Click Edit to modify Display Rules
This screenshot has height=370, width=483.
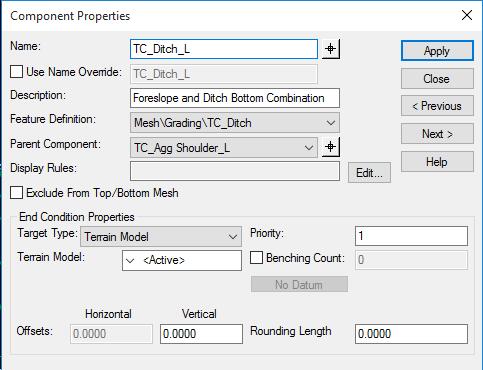369,173
